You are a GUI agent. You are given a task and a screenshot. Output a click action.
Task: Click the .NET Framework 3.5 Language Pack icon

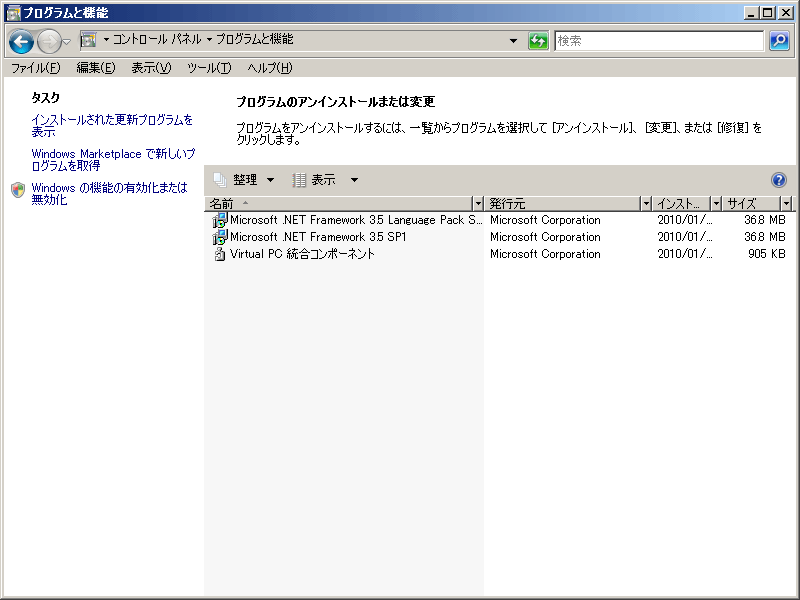[x=219, y=220]
